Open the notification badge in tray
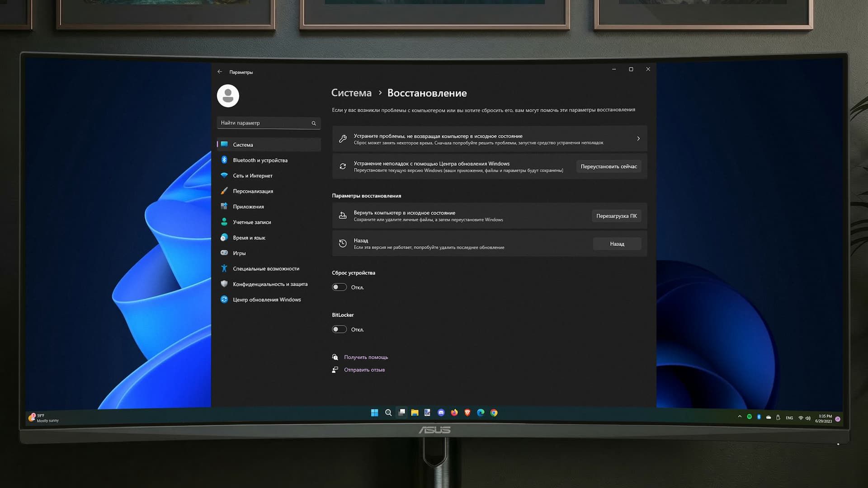Screen dimensions: 868x488 [x=838, y=419]
